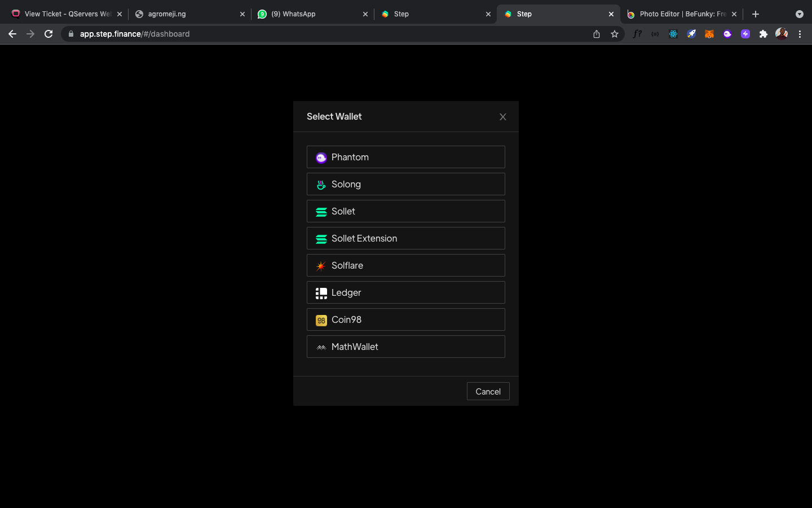The image size is (812, 508).
Task: Switch to the (9) WhatsApp tab
Action: (312, 14)
